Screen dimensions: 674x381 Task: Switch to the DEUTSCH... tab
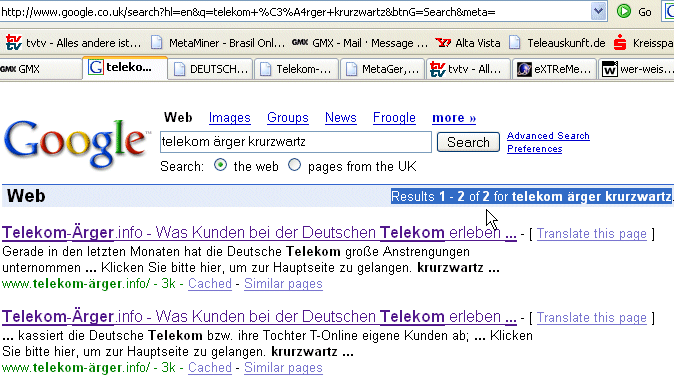click(211, 69)
